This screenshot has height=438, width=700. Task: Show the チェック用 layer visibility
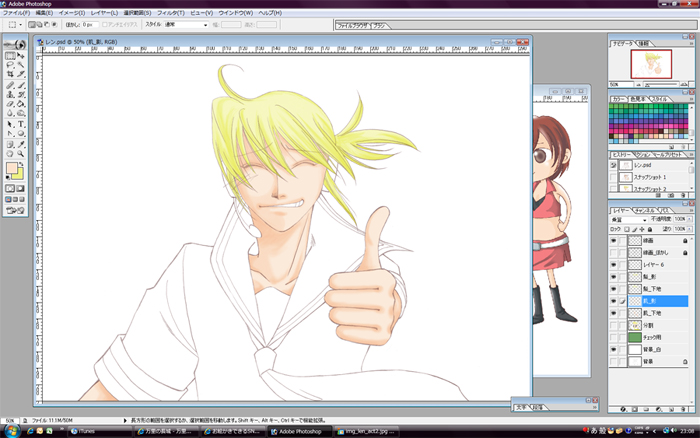pyautogui.click(x=614, y=339)
